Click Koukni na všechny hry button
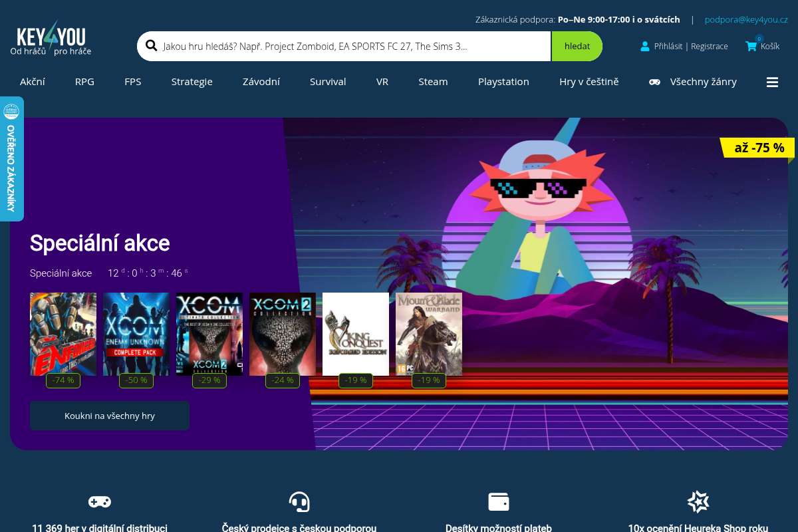The height and width of the screenshot is (532, 798). [x=110, y=416]
